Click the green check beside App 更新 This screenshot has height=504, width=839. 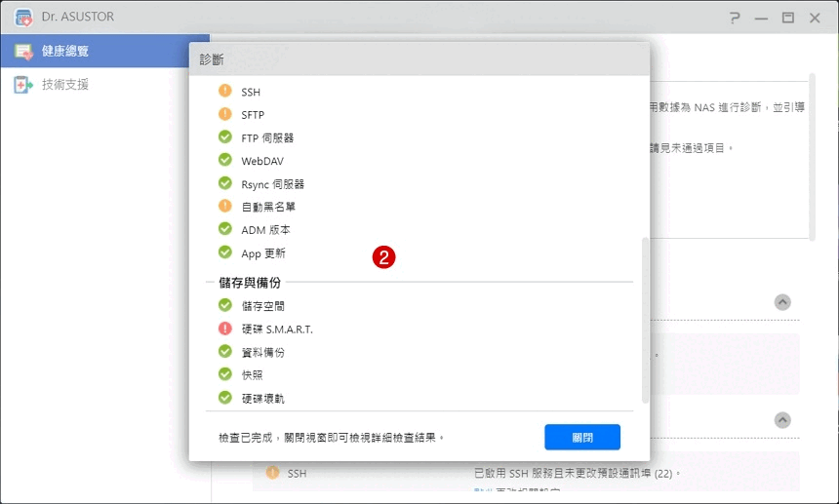[x=225, y=252]
